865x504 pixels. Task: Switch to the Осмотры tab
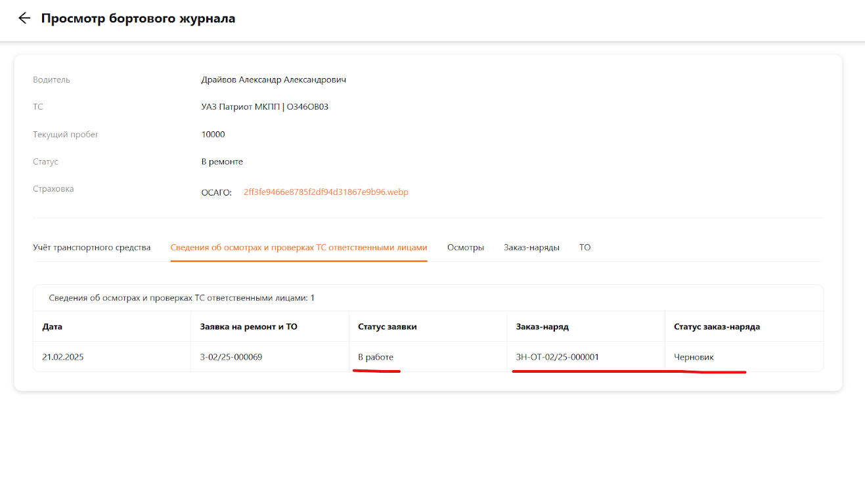[x=466, y=247]
